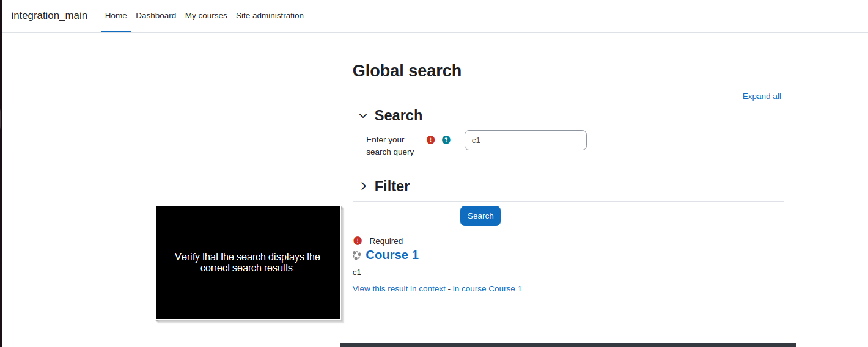Click the Enter your search query label
The height and width of the screenshot is (347, 868).
(x=390, y=146)
